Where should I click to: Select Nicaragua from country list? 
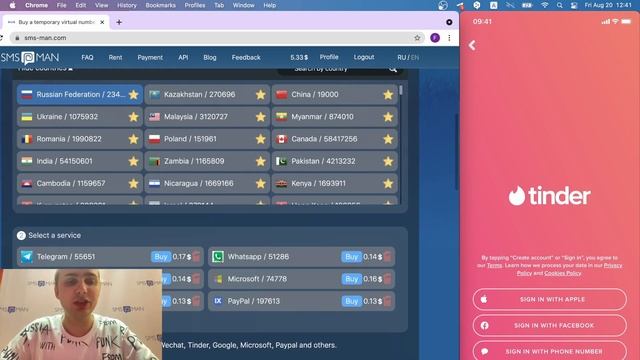point(207,183)
